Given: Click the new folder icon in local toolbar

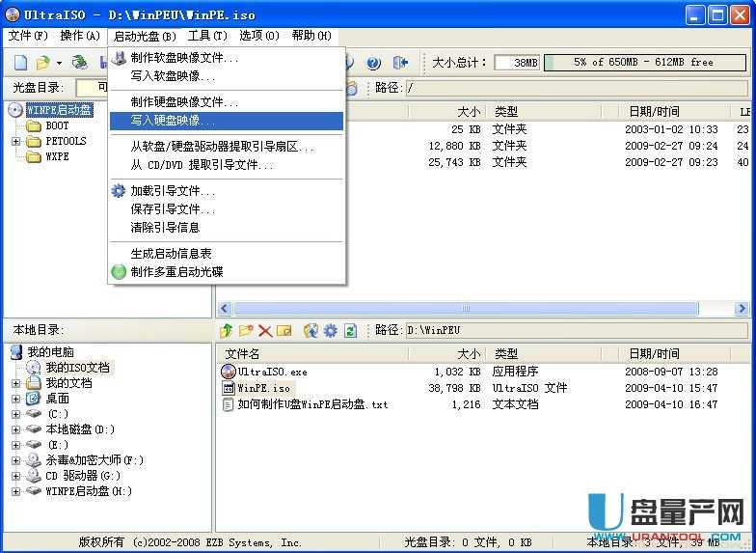Looking at the screenshot, I should tap(246, 330).
